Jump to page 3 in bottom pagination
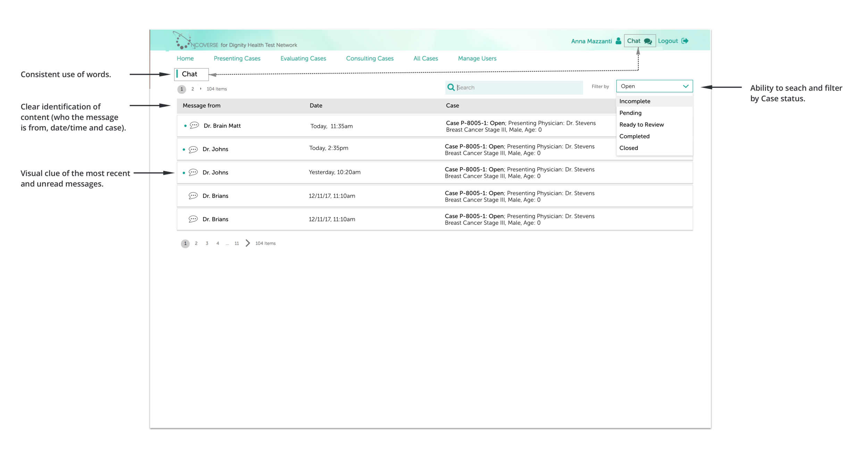The image size is (868, 465). coord(207,243)
